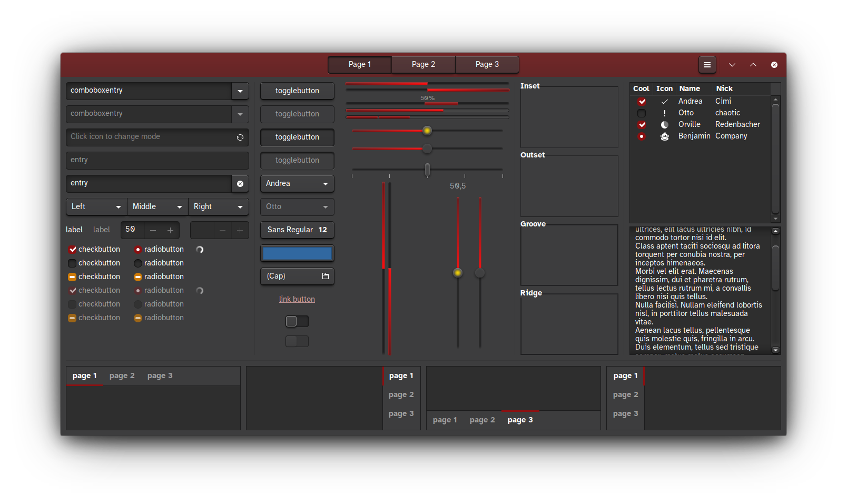Click the folder icon in the (Cap) file chooser
847x504 pixels.
326,276
